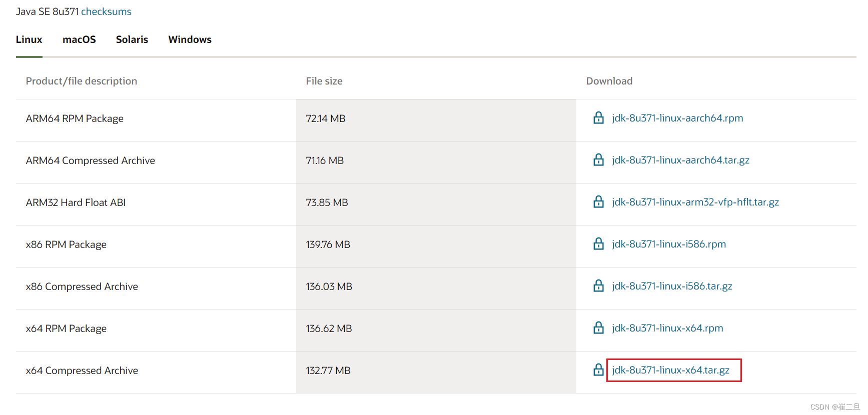
Task: Click the Java SE 8u371 heading text
Action: (x=47, y=11)
